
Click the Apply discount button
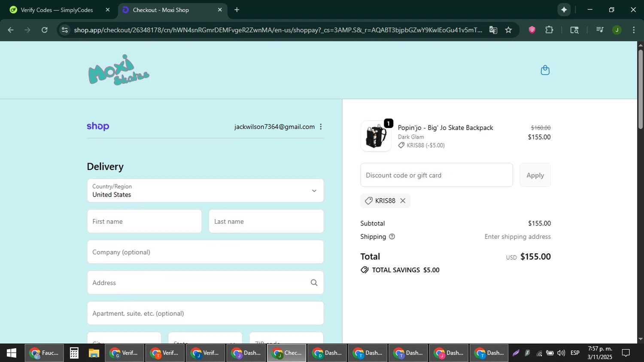tap(535, 175)
